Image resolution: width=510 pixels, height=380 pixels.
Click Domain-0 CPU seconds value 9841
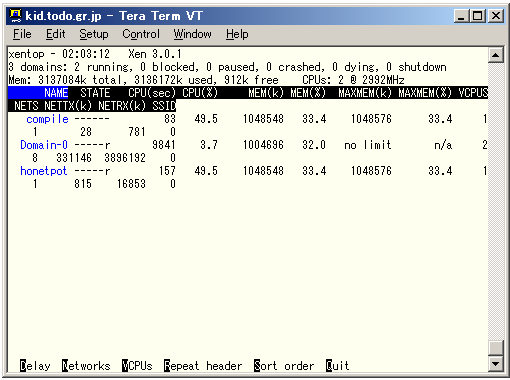coord(164,145)
